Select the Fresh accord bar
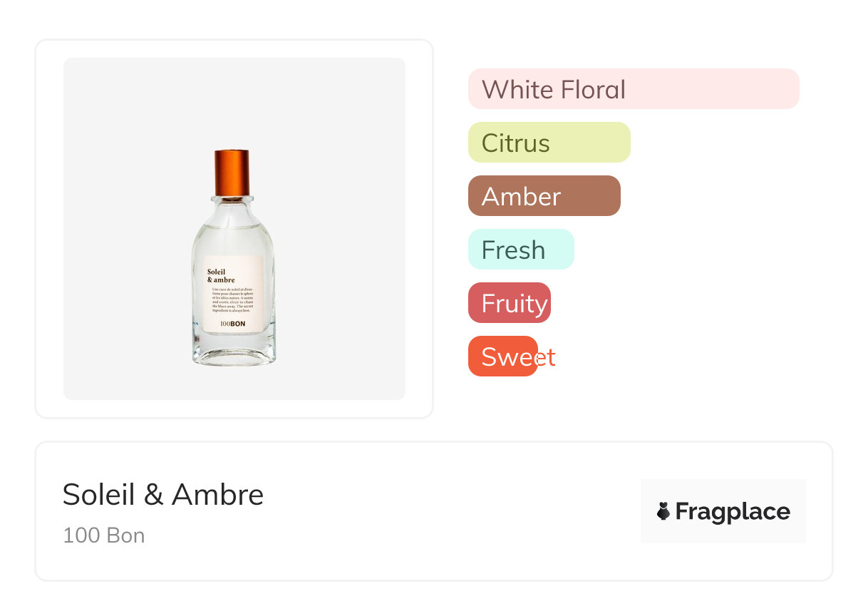The width and height of the screenshot is (868, 616). pyautogui.click(x=520, y=250)
